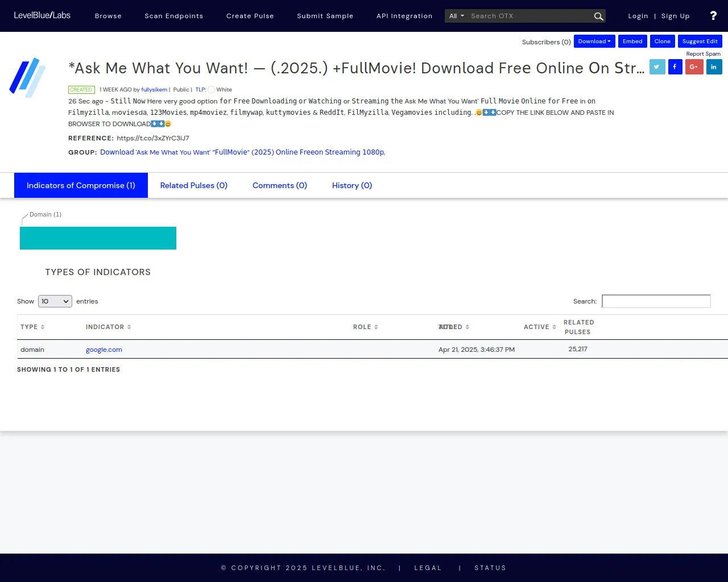Open the Show entries count dropdown
Viewport: 728px width, 582px height.
(55, 301)
